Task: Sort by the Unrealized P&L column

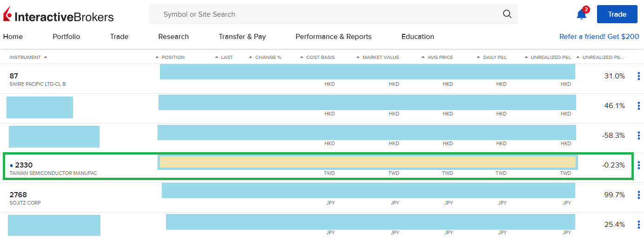Action: 547,58
